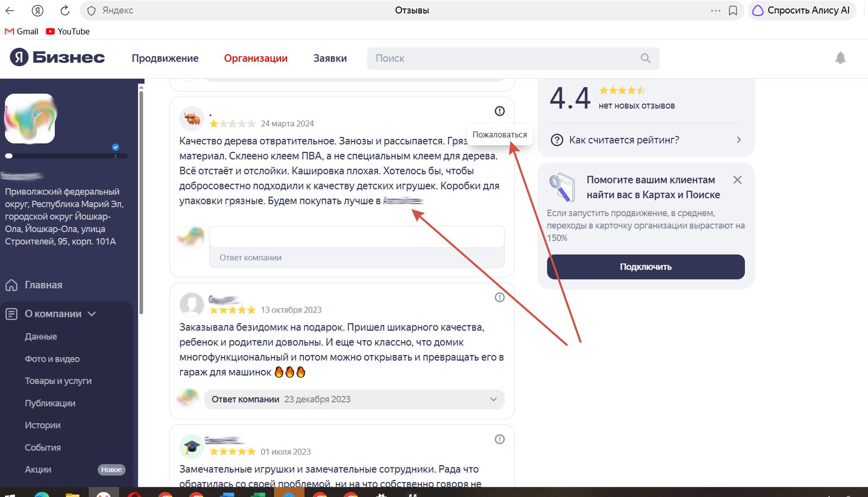Click the reviewer avatar of the 13 октября 2023 review
Viewport: 868px width, 497px height.
(192, 304)
